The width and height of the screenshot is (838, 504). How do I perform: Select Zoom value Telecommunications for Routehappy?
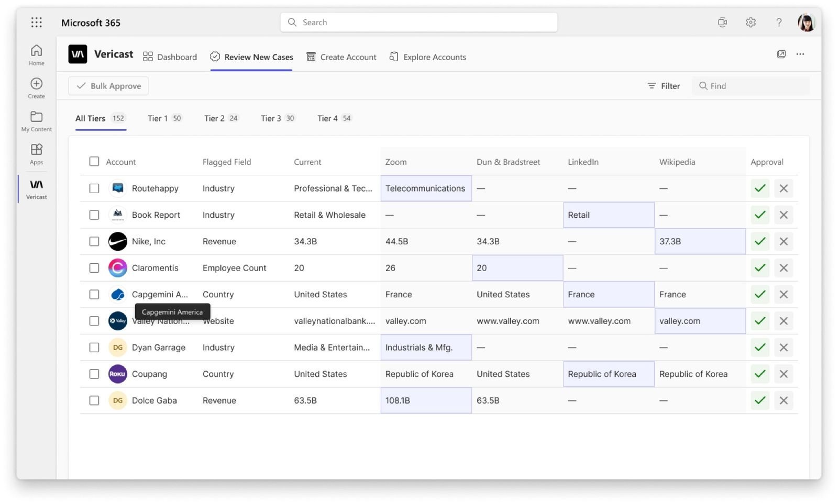[x=426, y=188]
